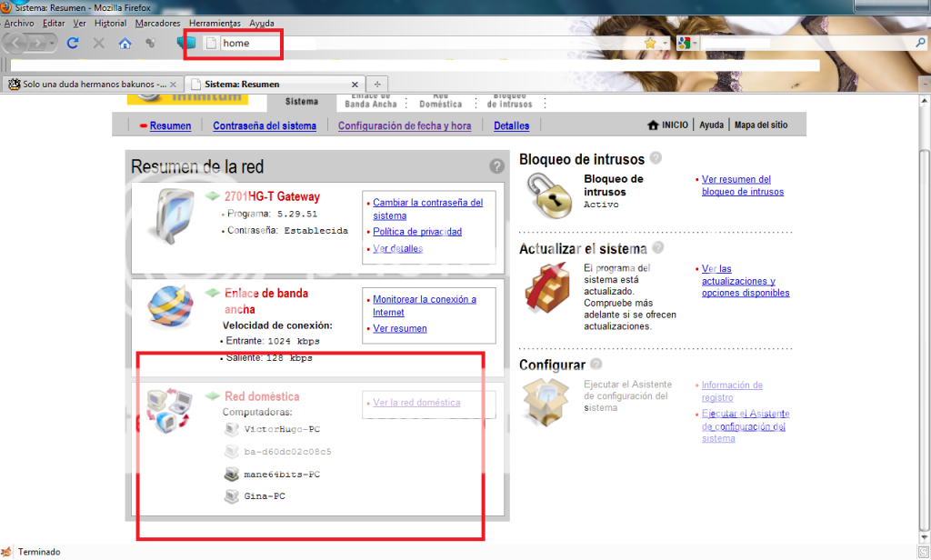
Task: Click computer icon beside Gina-PC
Action: 232,495
